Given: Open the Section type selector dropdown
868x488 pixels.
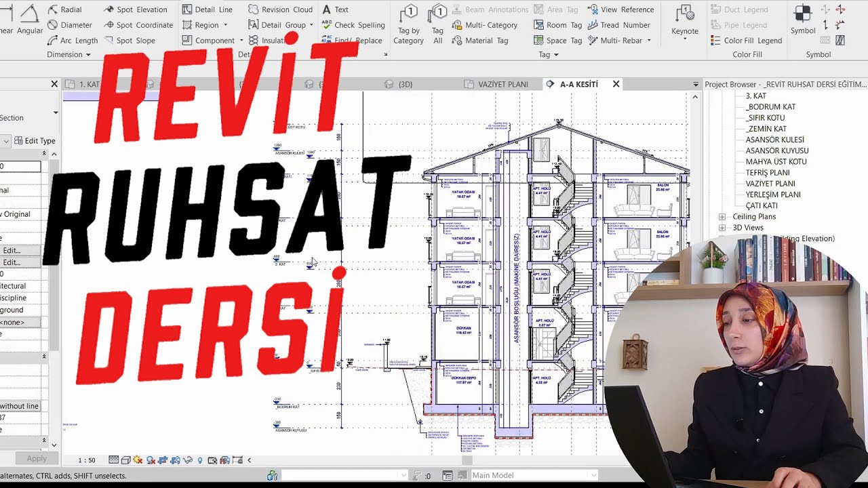Looking at the screenshot, I should [56, 113].
